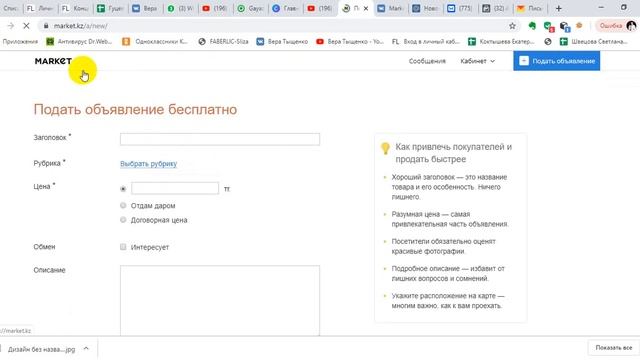
Task: Switch to the Спис tab
Action: [x=10, y=8]
